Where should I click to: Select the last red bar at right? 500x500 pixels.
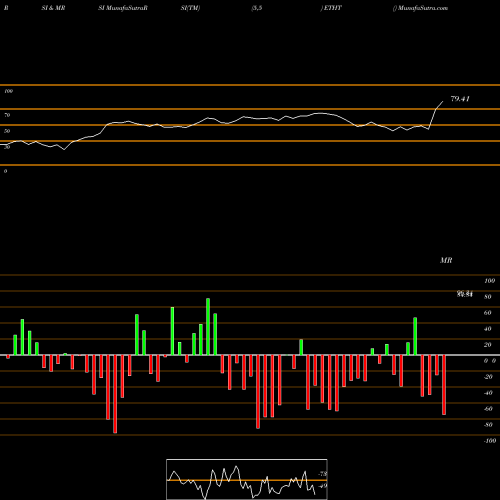[x=444, y=385]
